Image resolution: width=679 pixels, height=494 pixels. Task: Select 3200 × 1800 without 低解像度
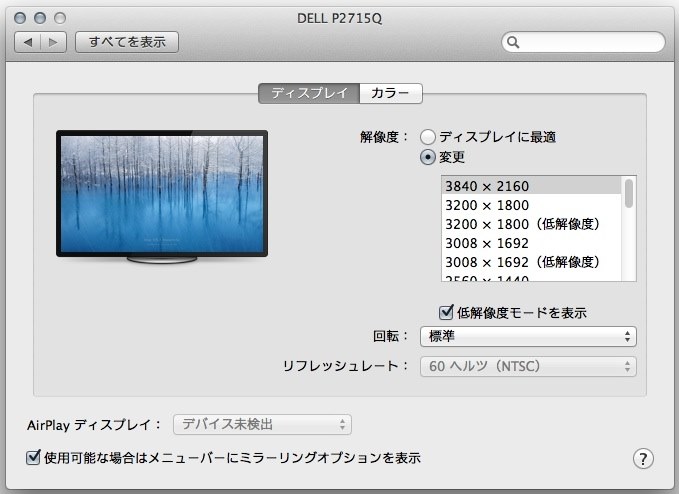[531, 205]
